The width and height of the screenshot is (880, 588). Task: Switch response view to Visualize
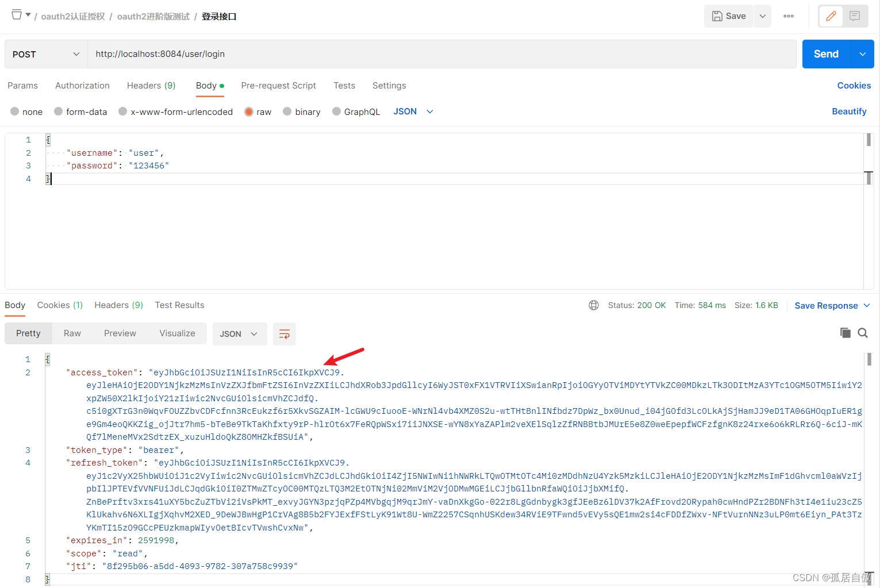click(177, 333)
